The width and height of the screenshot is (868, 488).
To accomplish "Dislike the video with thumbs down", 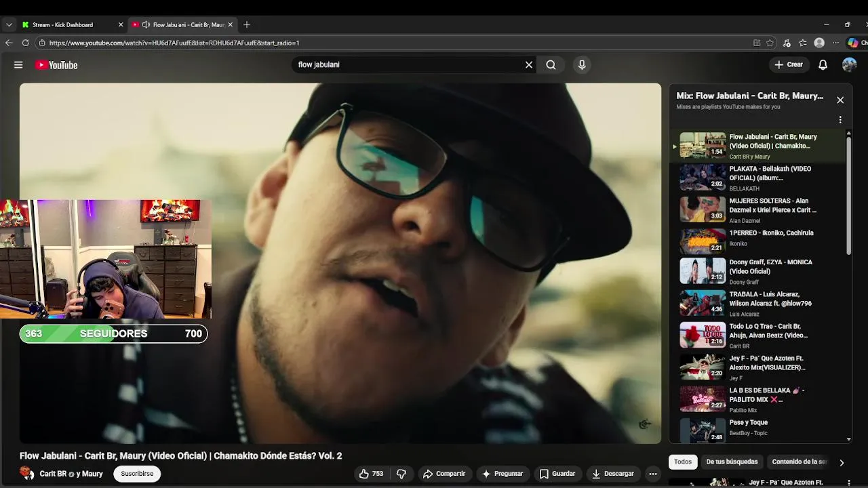I will tap(401, 474).
